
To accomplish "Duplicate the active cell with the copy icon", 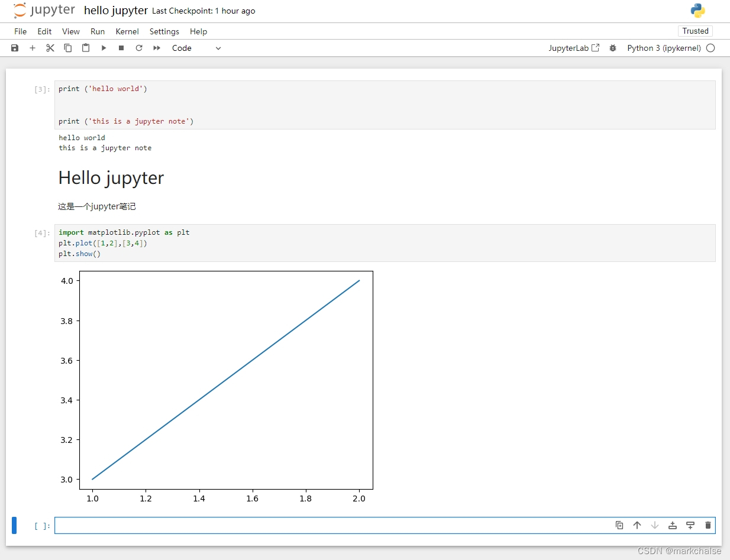I will point(619,525).
